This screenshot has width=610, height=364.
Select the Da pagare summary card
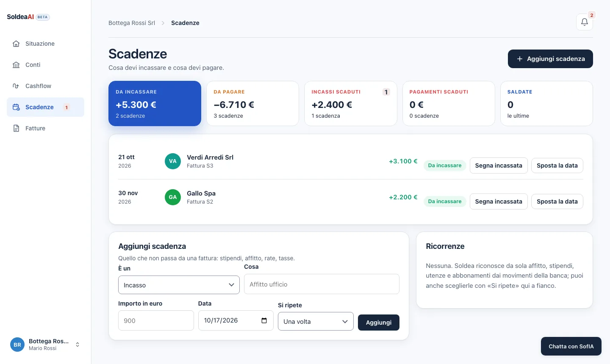pos(252,103)
